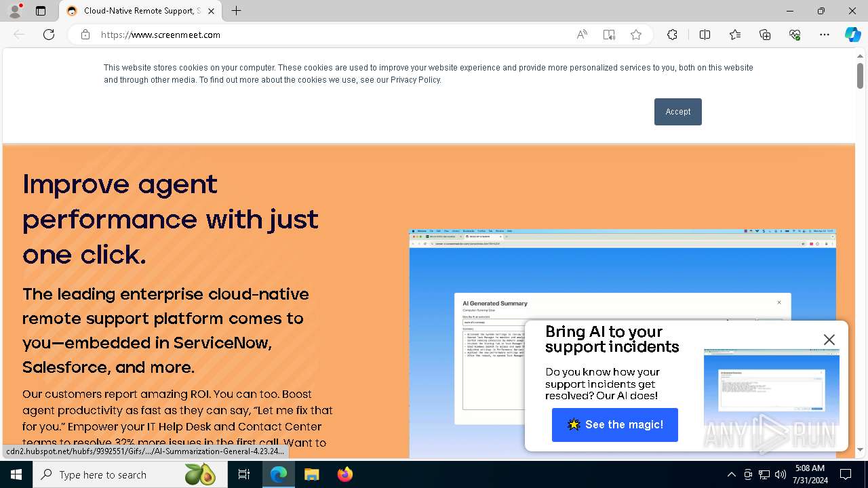Click the 'Bring AI to your support incidents' heading
This screenshot has height=488, width=868.
pyautogui.click(x=612, y=339)
